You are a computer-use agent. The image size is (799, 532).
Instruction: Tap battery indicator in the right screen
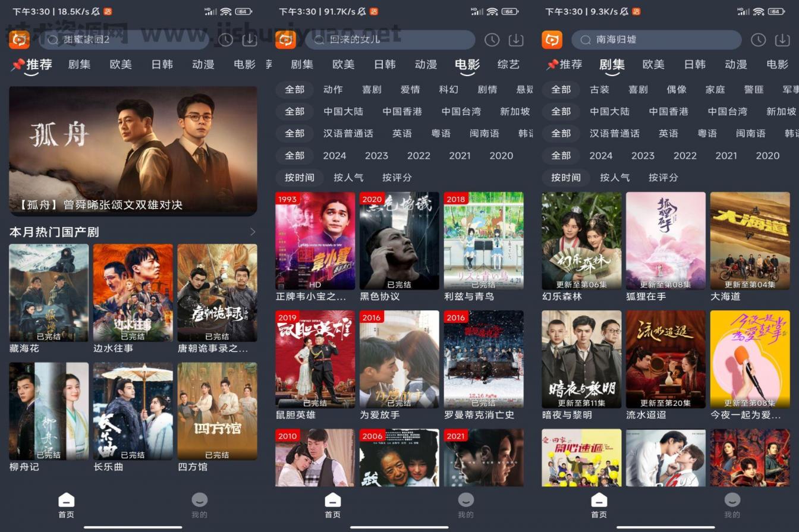pyautogui.click(x=776, y=11)
